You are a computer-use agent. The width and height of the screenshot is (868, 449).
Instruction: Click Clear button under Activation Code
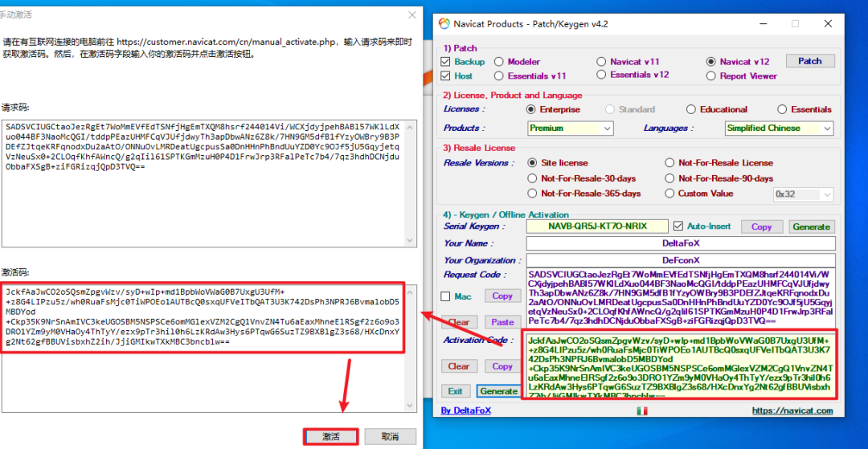458,366
